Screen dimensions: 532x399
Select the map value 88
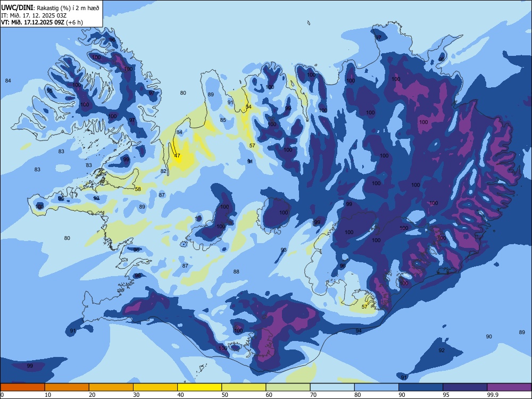coord(236,271)
